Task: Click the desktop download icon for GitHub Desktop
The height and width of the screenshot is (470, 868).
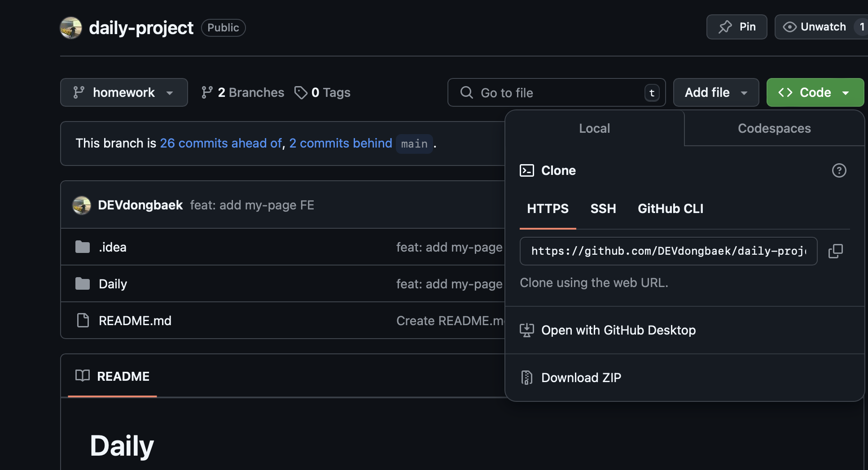Action: (x=527, y=330)
